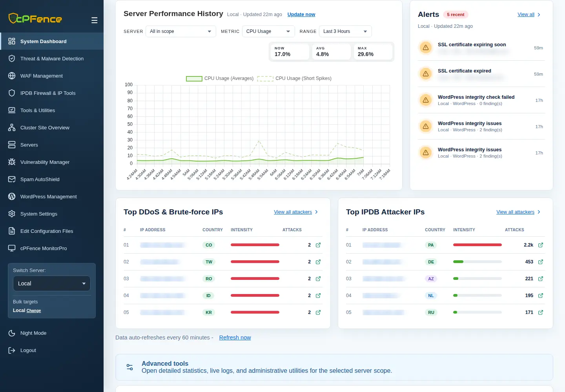Open external link icon for DE attacker row
Image resolution: width=565 pixels, height=392 pixels.
click(x=541, y=262)
